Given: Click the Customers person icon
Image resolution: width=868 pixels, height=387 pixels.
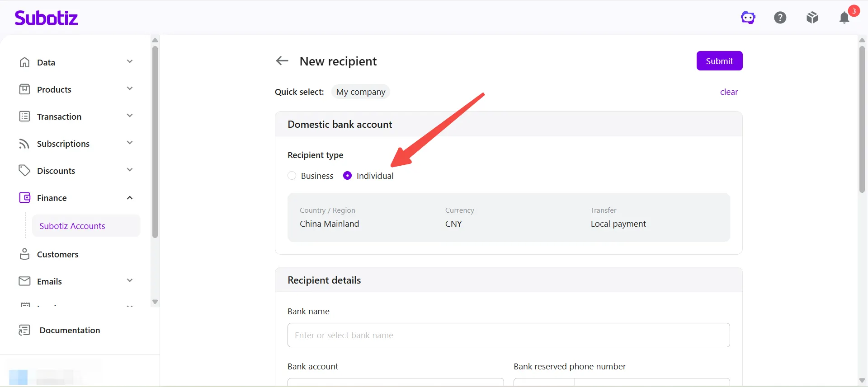Looking at the screenshot, I should click(24, 254).
